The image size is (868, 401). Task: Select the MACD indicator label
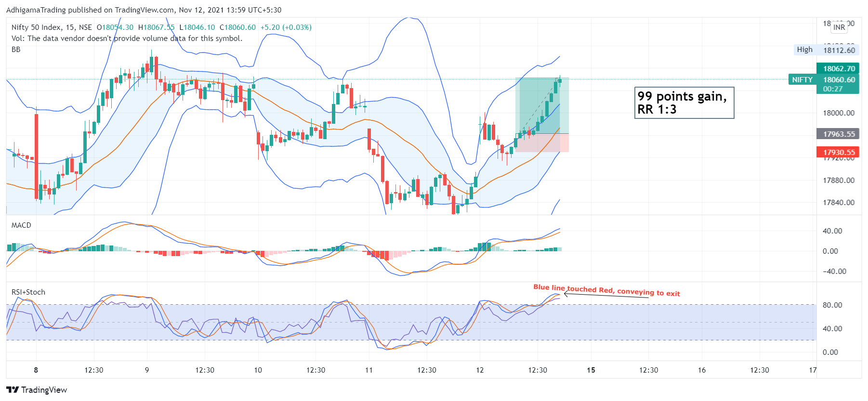coord(21,225)
